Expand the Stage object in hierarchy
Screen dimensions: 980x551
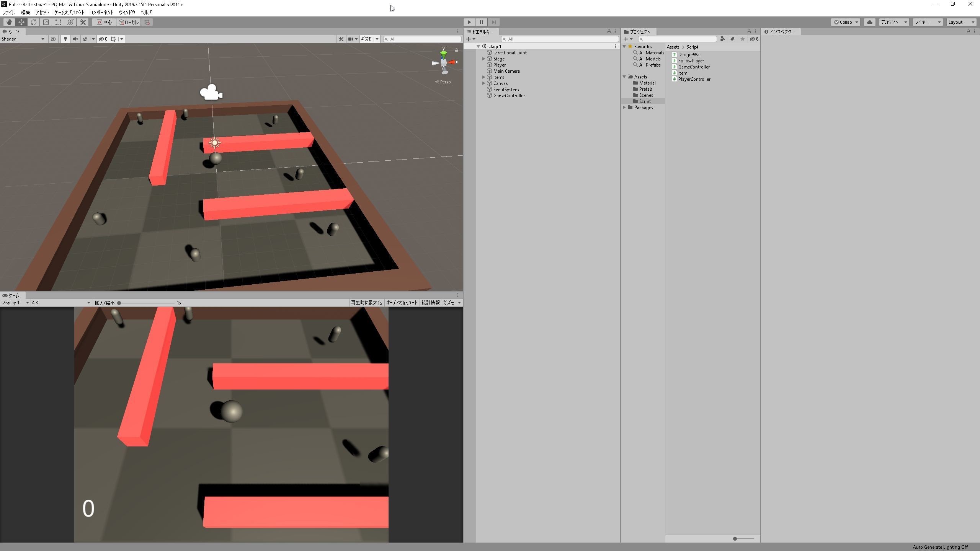pyautogui.click(x=484, y=59)
